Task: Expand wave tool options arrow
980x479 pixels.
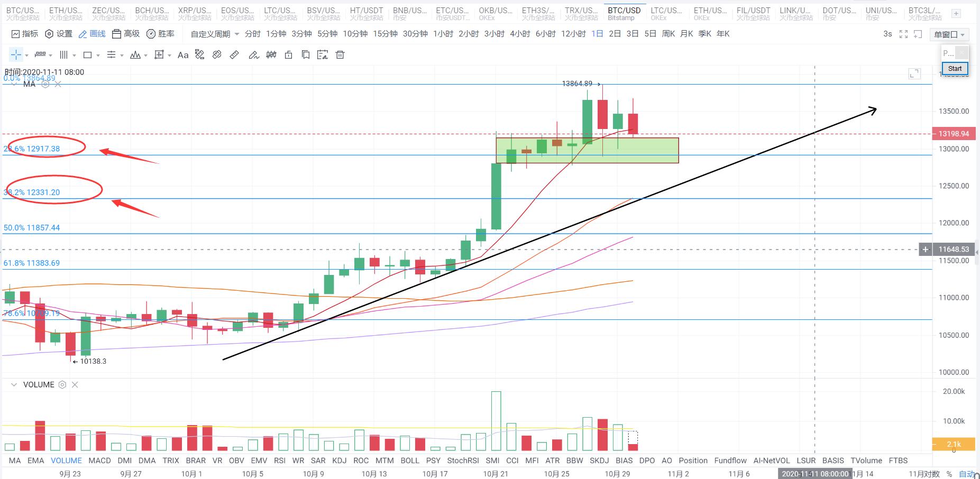Action: coord(145,56)
